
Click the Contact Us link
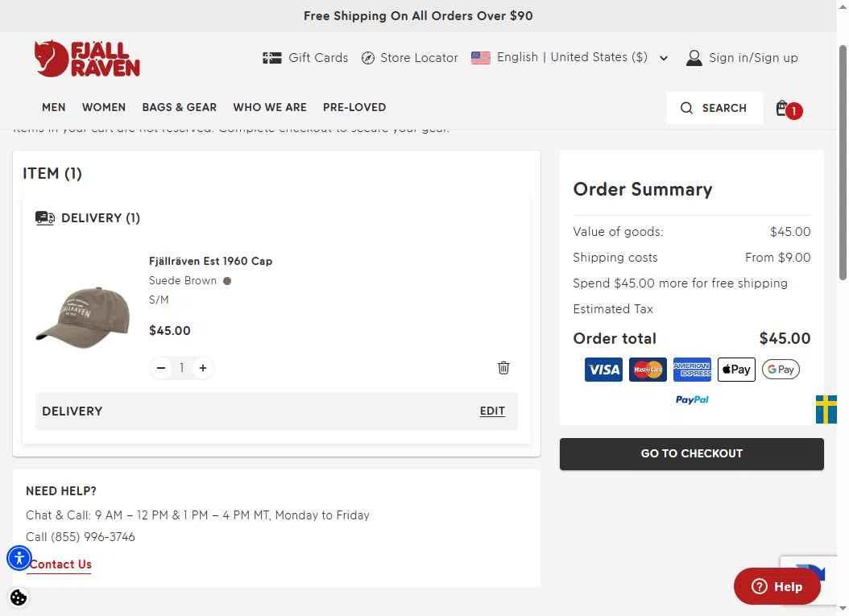(x=60, y=564)
